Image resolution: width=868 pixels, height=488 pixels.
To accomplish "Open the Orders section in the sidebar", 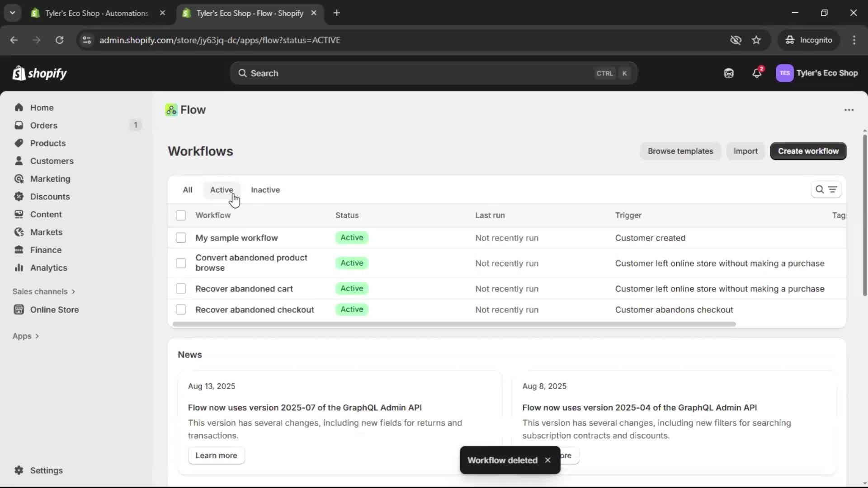I will [44, 125].
